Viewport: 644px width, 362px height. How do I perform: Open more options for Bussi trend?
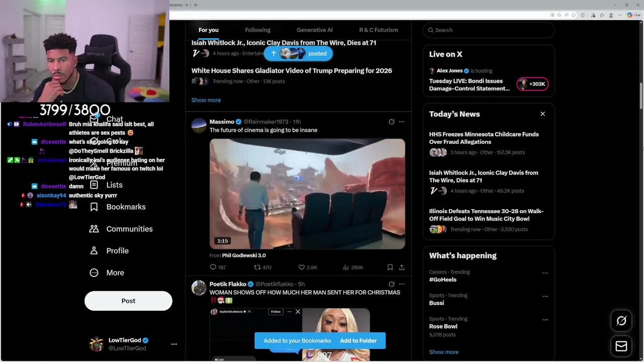[545, 296]
